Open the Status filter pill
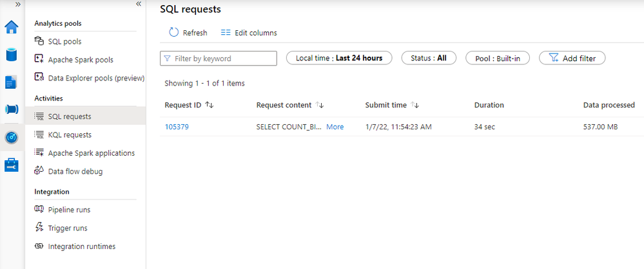644x269 pixels. (429, 58)
